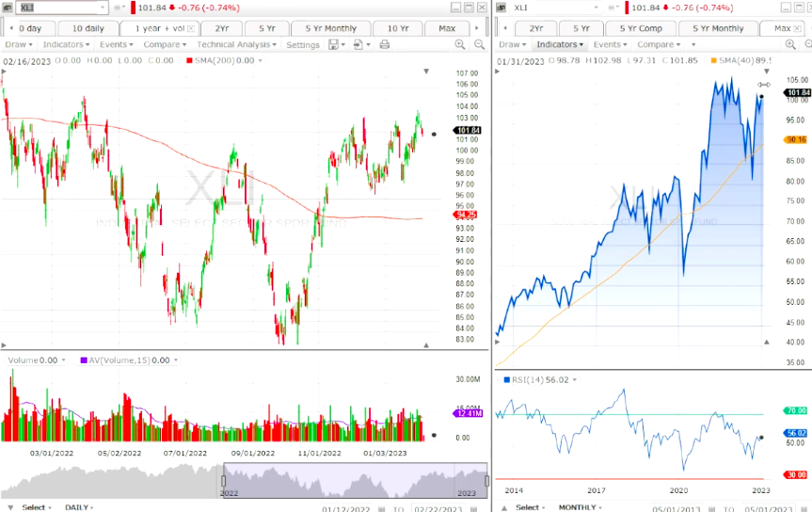Close the '1 year + vol' tab with its X
812x512 pixels.
(x=191, y=28)
